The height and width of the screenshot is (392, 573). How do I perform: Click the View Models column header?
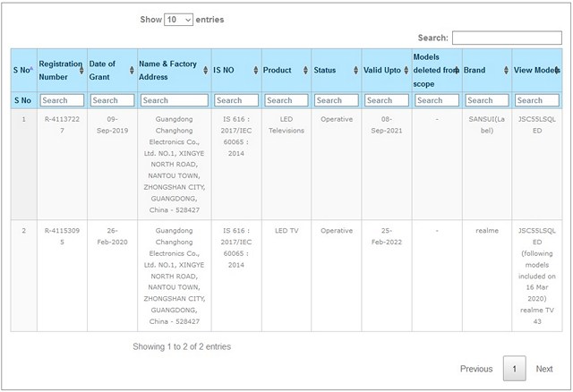pyautogui.click(x=537, y=70)
